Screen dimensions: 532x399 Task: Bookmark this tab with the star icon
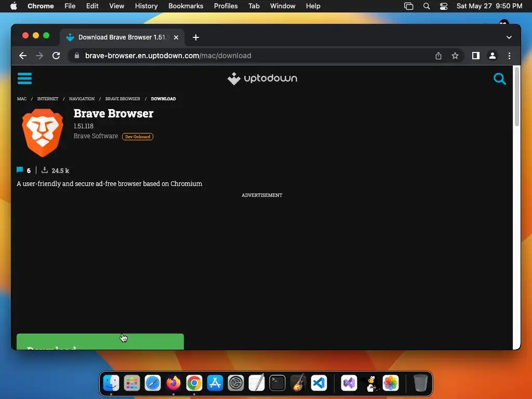click(x=455, y=56)
